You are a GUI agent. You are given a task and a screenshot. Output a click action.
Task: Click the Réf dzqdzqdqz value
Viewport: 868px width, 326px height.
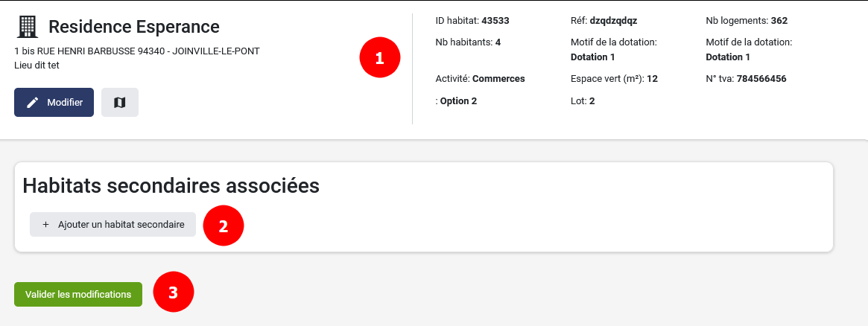(613, 21)
